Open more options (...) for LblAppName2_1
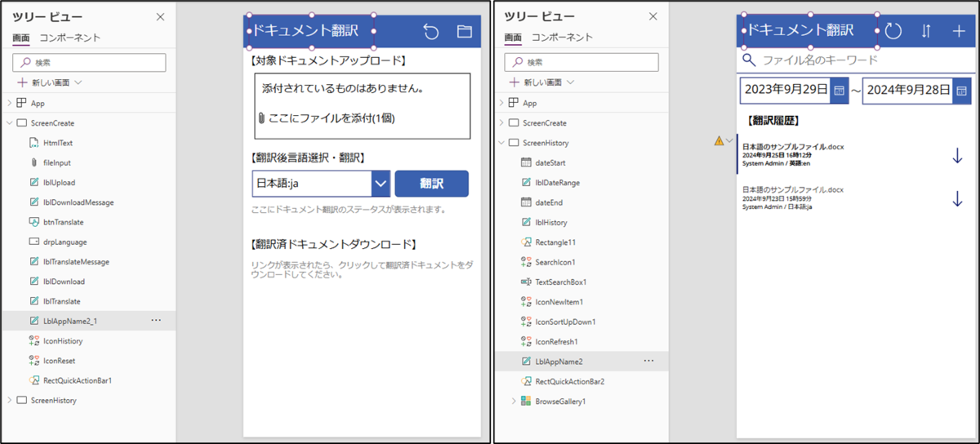 pos(156,321)
